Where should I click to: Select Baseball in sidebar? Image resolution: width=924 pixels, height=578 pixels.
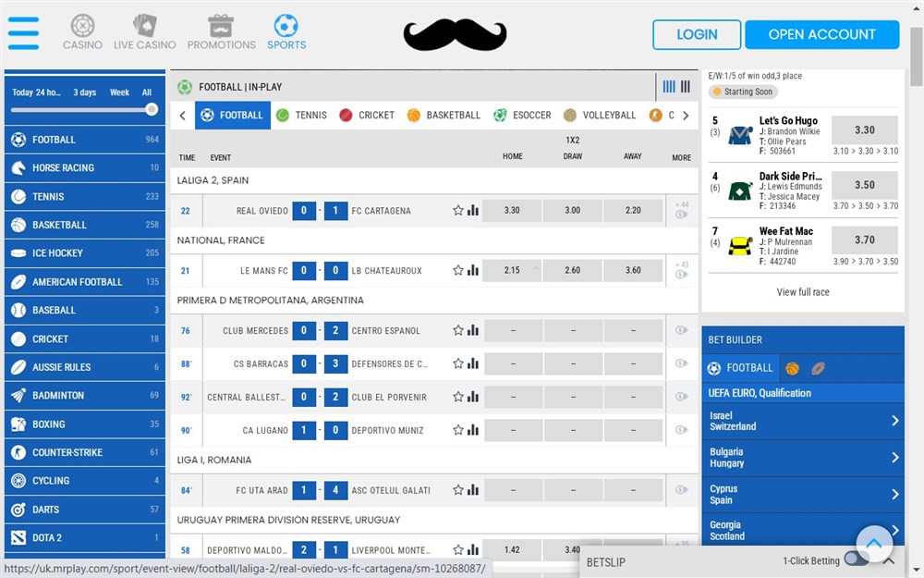(85, 310)
